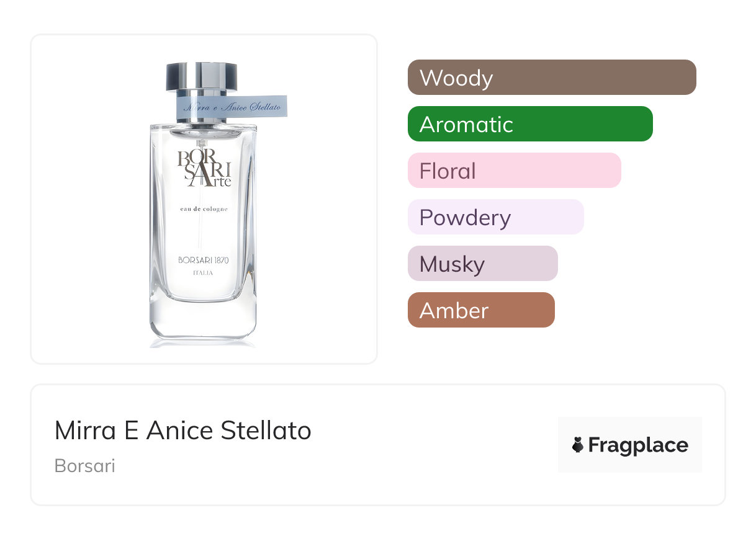
Task: Open the Mirra E Anice Stellato title
Action: [x=182, y=431]
